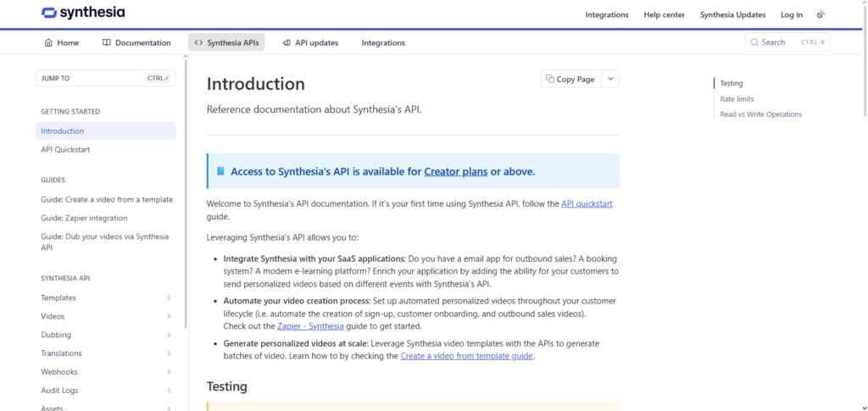Expand the Audit Logs chevron

click(169, 390)
